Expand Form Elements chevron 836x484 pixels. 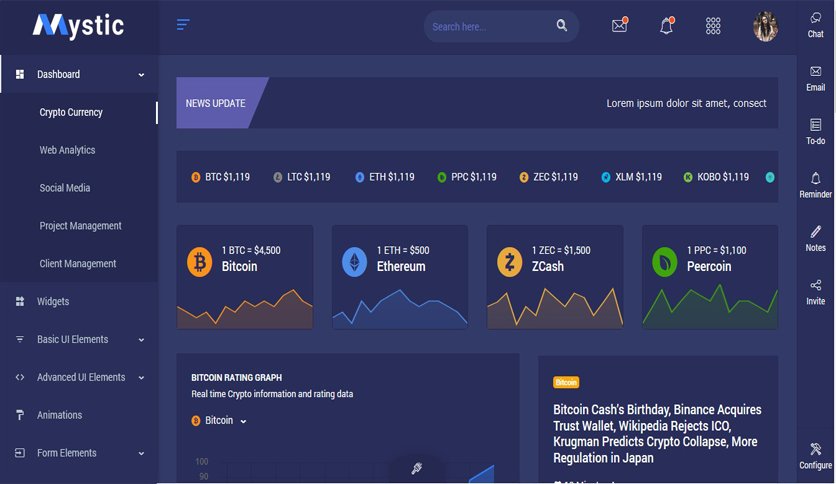(141, 453)
